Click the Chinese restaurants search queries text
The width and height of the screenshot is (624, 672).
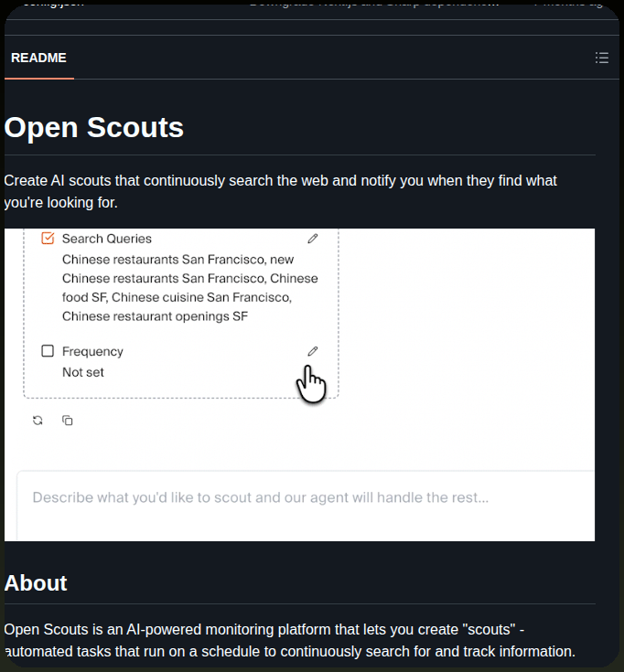pos(190,288)
